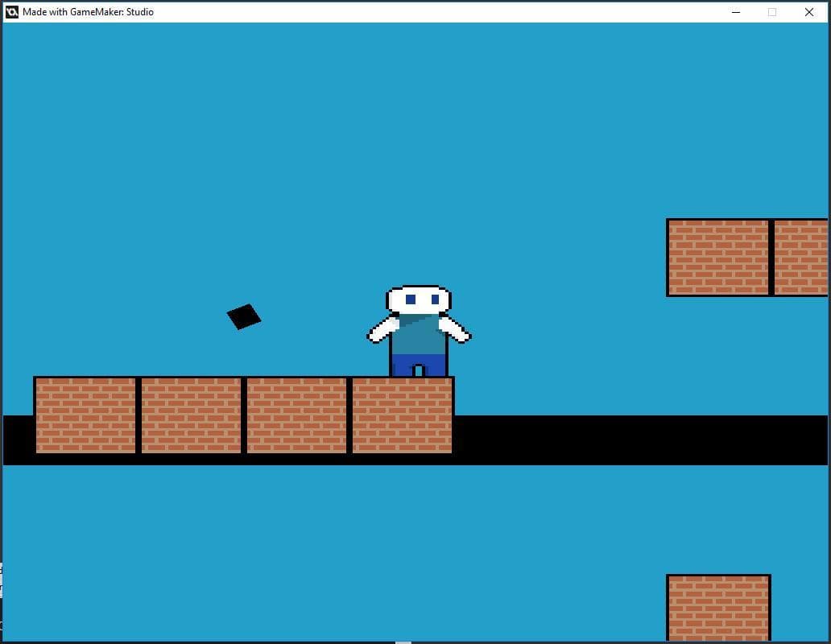Image resolution: width=831 pixels, height=644 pixels.
Task: Minimize the GameMaker: Studio window
Action: tap(736, 12)
